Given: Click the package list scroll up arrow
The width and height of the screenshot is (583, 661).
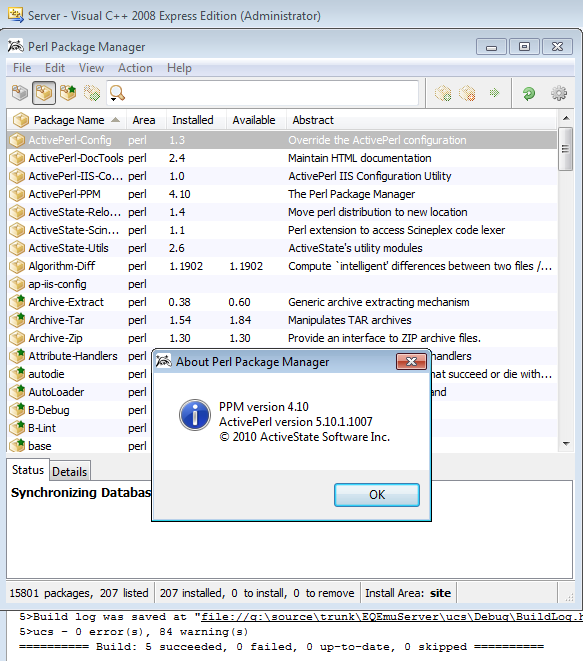Looking at the screenshot, I should [566, 118].
